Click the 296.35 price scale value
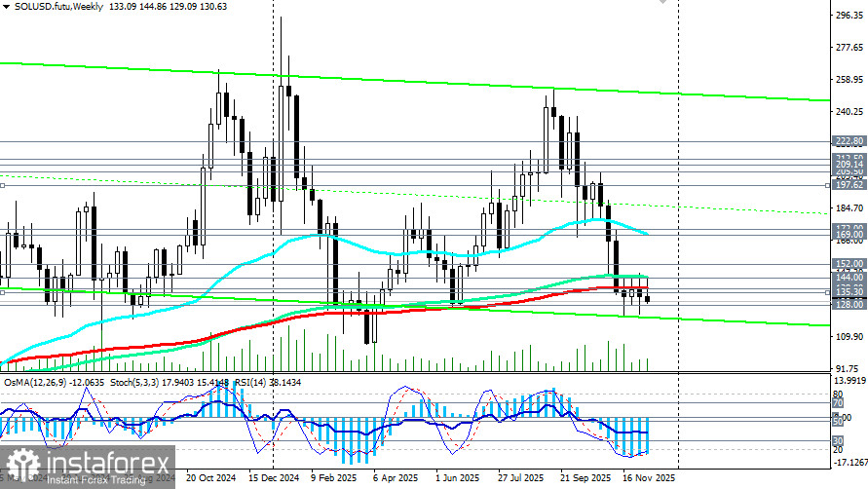This screenshot has height=489, width=868. tap(849, 16)
